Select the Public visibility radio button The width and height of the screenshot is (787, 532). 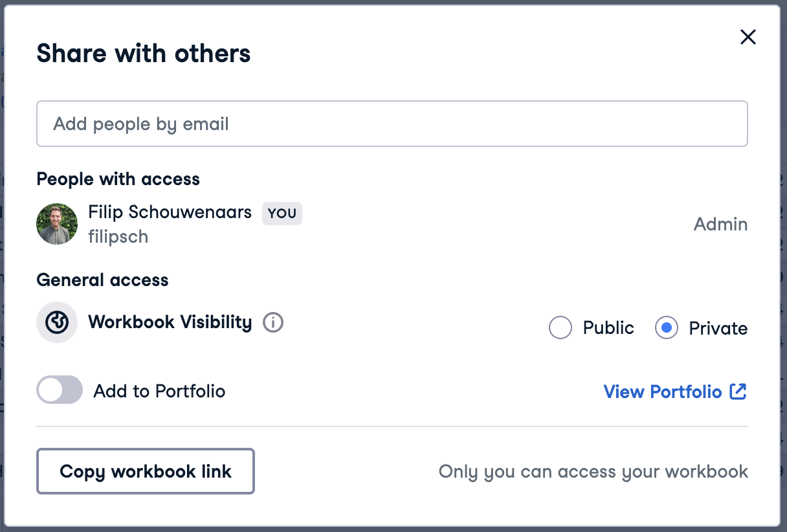560,328
